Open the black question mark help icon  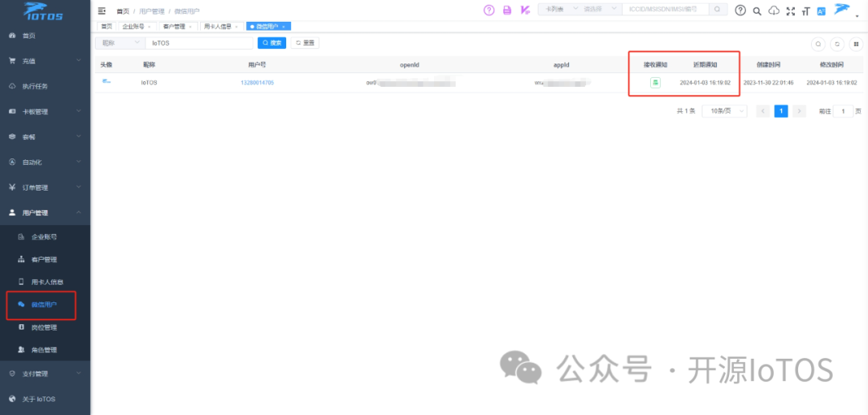(x=740, y=10)
